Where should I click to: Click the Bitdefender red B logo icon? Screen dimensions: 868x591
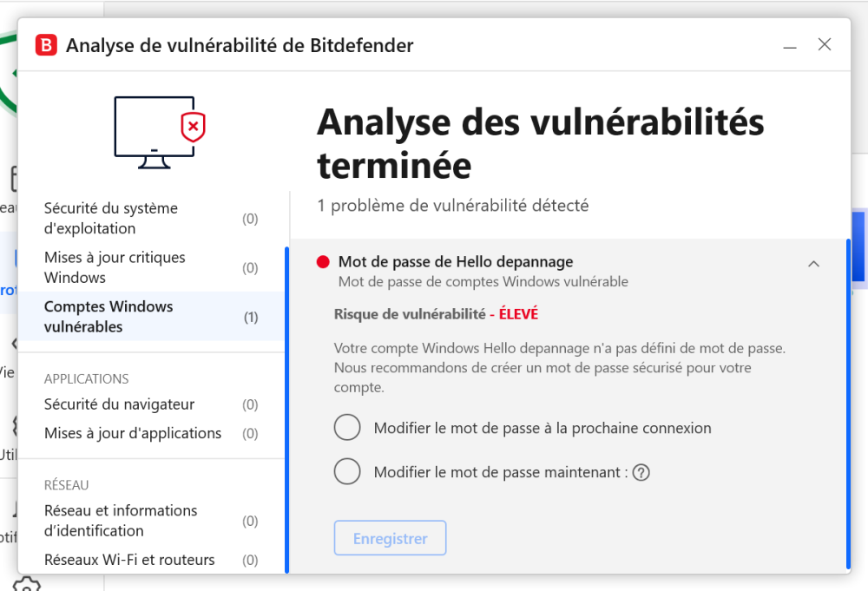[x=46, y=45]
